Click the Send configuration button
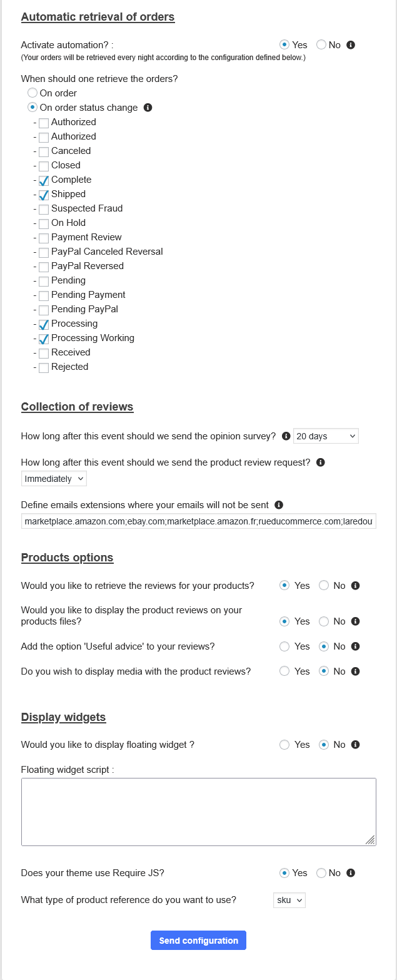 click(x=198, y=941)
